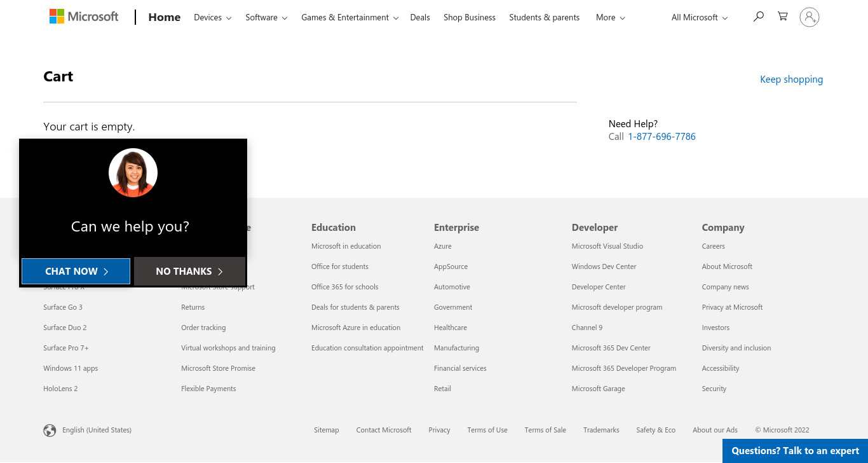
Task: Open the Safety & Eco link
Action: (x=656, y=431)
